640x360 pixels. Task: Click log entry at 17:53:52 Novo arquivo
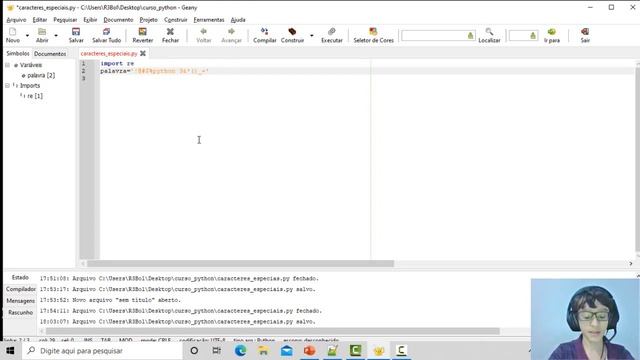(110, 300)
